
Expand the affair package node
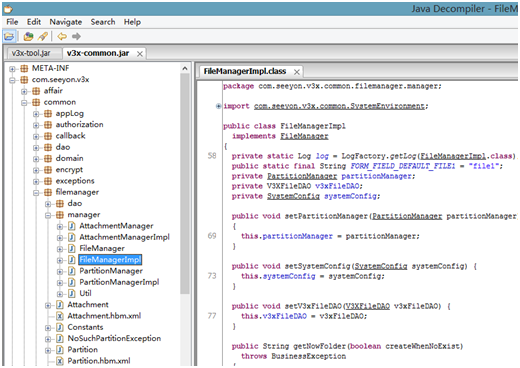(24, 91)
